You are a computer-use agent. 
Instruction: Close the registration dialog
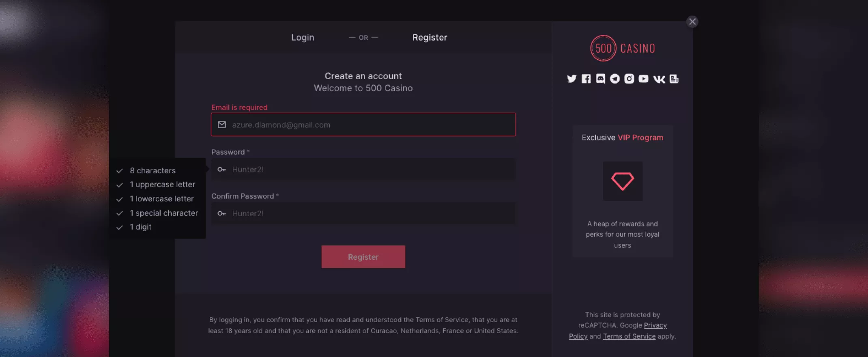pos(692,22)
